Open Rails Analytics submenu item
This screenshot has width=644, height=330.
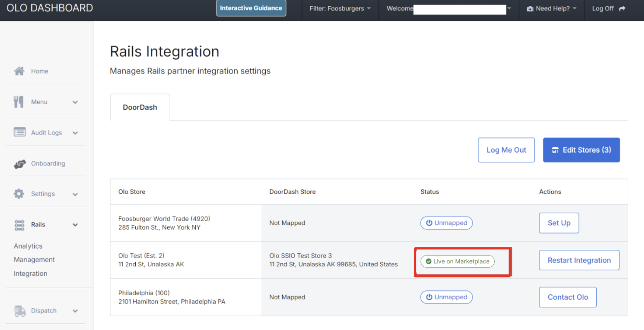pyautogui.click(x=28, y=246)
